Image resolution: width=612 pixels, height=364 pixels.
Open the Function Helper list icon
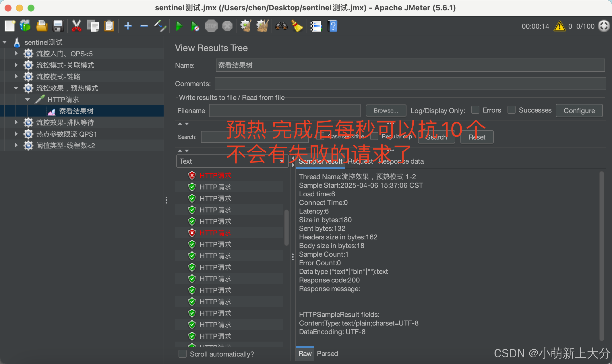(x=316, y=26)
